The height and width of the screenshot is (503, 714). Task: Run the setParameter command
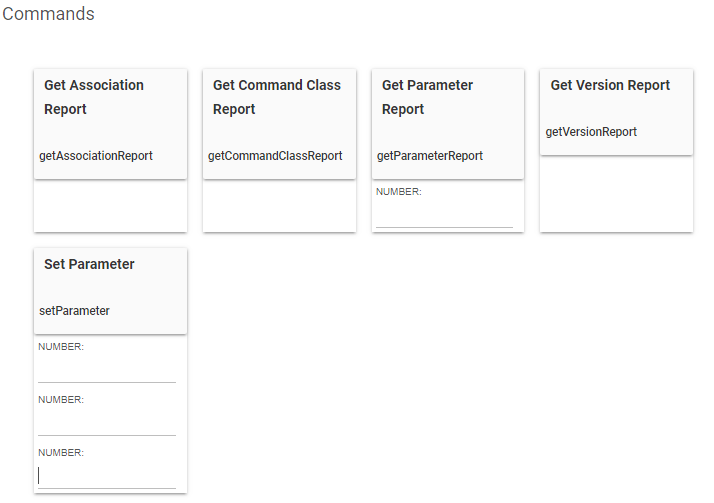point(74,311)
